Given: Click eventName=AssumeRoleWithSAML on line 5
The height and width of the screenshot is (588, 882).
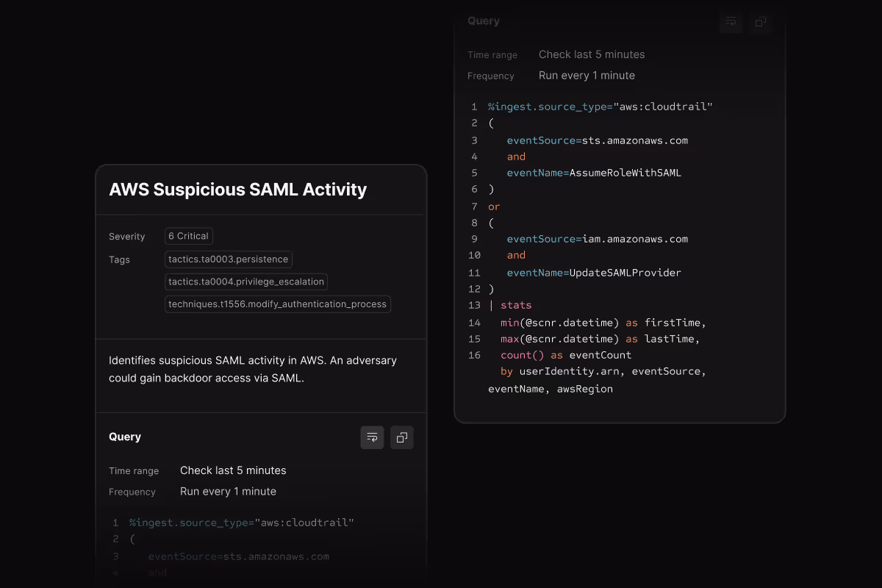Looking at the screenshot, I should pyautogui.click(x=594, y=173).
